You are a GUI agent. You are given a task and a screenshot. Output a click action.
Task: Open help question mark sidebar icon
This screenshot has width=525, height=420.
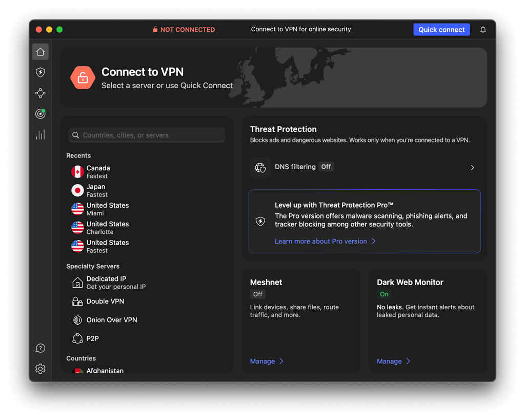point(41,348)
